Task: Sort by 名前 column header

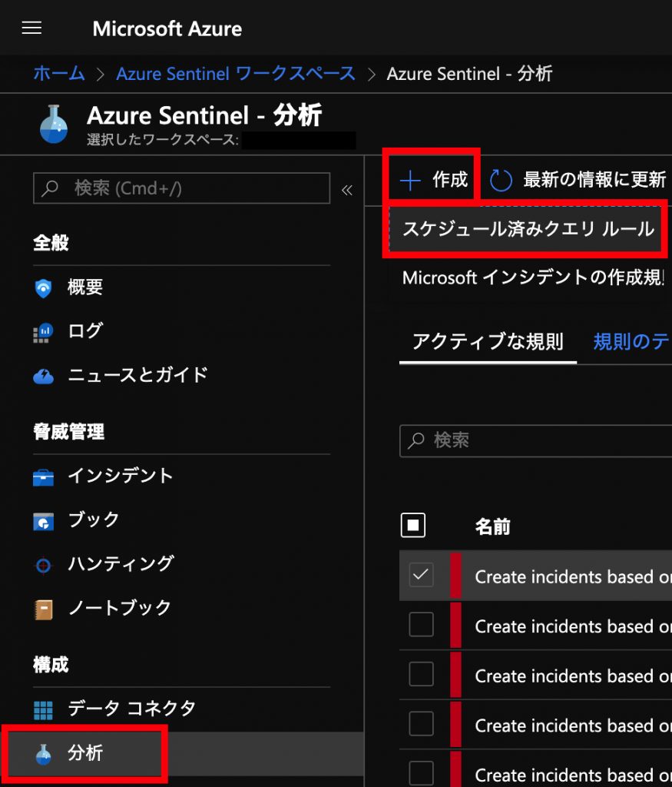Action: 492,526
